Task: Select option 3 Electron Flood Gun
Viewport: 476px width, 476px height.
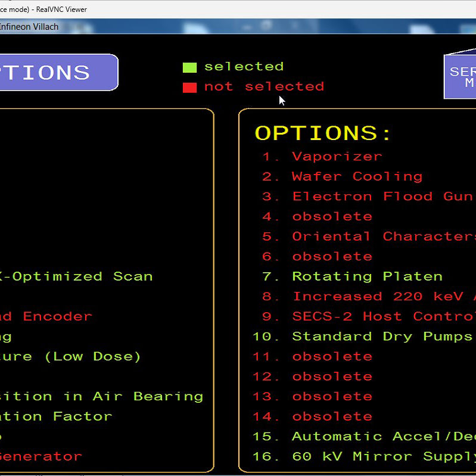Action: coord(369,197)
